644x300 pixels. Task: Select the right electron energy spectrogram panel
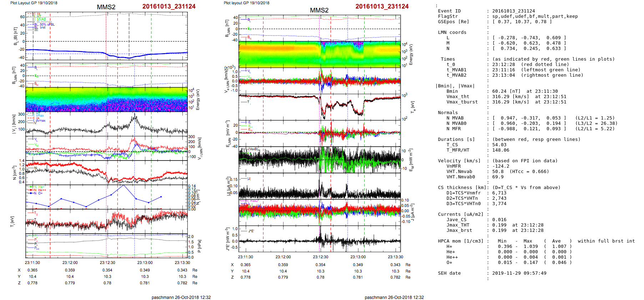(x=319, y=54)
